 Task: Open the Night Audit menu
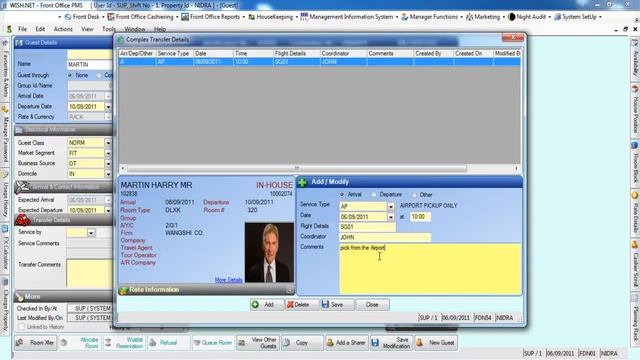click(529, 17)
